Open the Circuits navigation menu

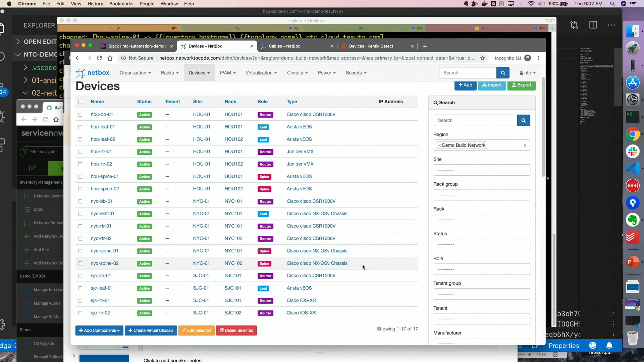pos(297,73)
